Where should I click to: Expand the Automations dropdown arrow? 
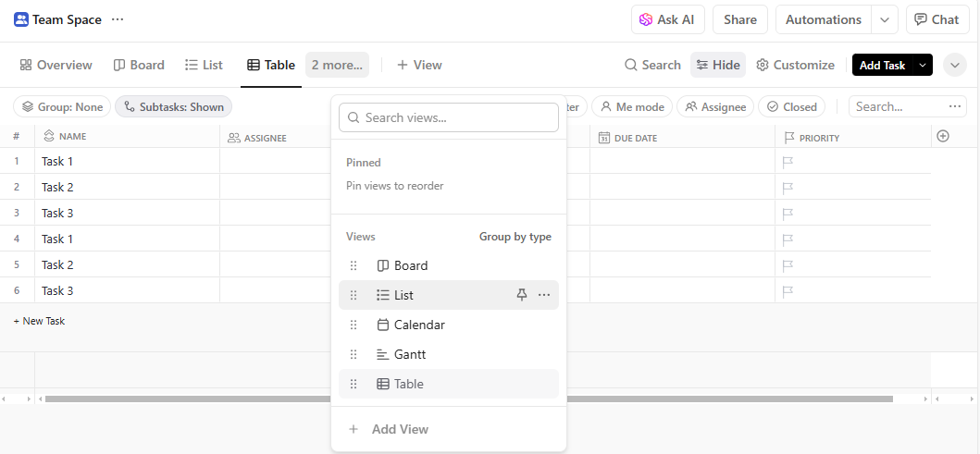[x=885, y=19]
